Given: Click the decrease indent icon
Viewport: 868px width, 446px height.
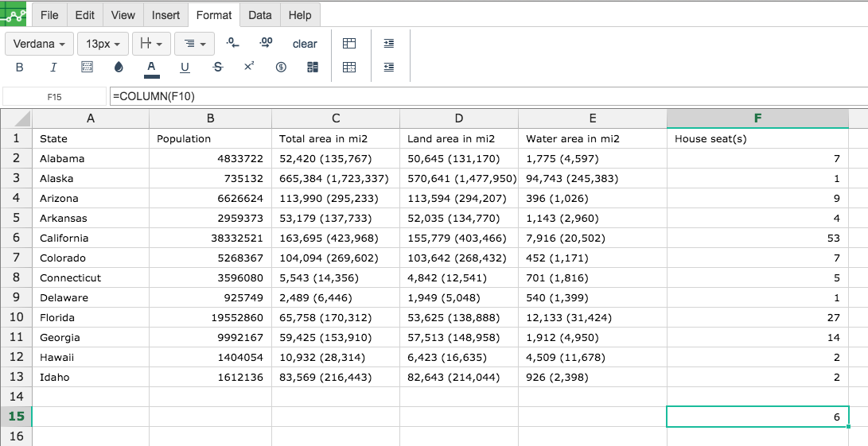Looking at the screenshot, I should tap(388, 68).
